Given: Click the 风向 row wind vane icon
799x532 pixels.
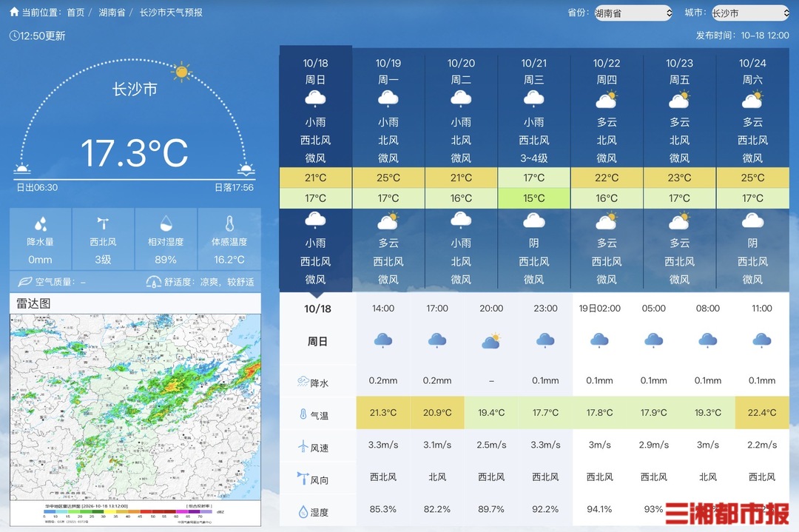Looking at the screenshot, I should tap(303, 478).
